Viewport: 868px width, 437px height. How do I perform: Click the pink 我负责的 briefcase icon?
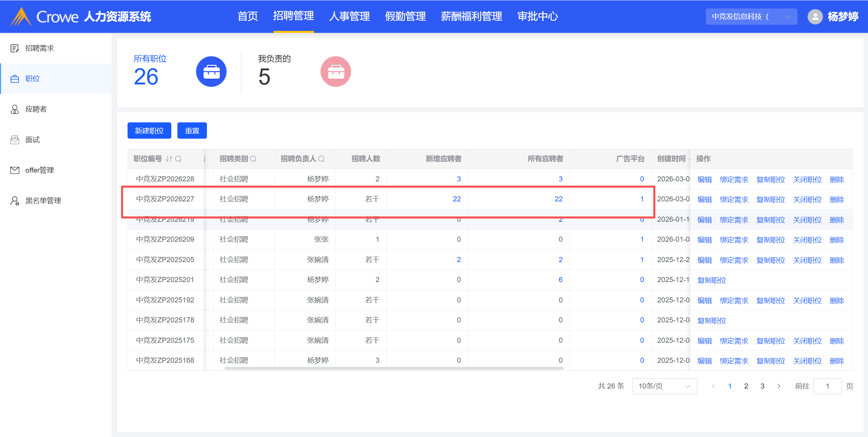(335, 72)
